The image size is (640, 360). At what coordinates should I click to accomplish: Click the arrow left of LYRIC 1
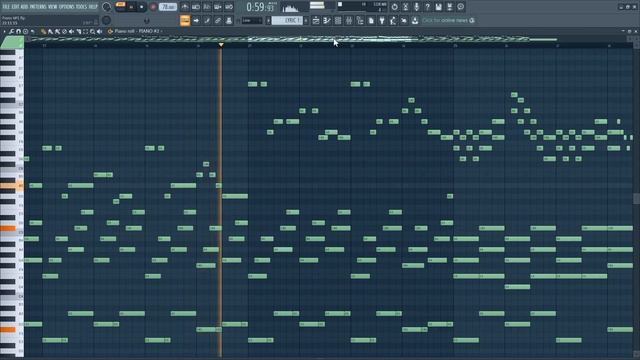click(x=268, y=20)
